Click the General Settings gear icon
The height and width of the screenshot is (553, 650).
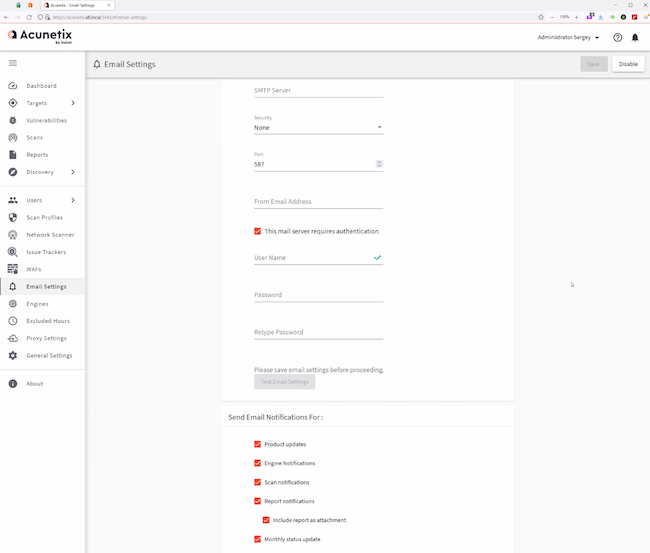click(x=13, y=356)
